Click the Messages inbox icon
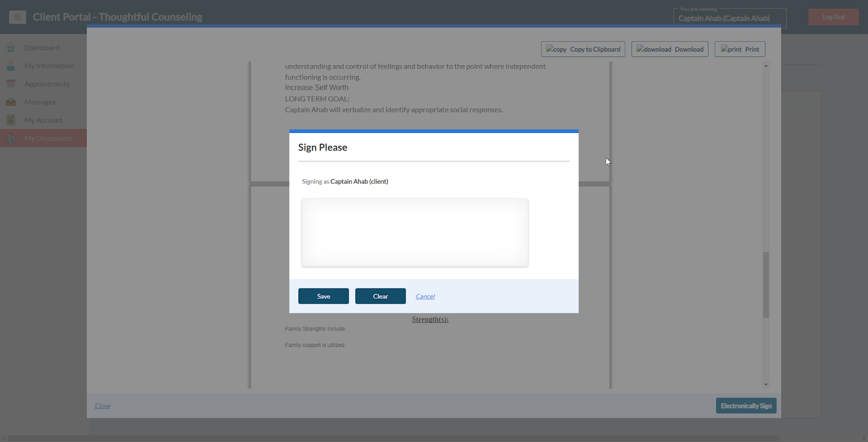 click(11, 102)
